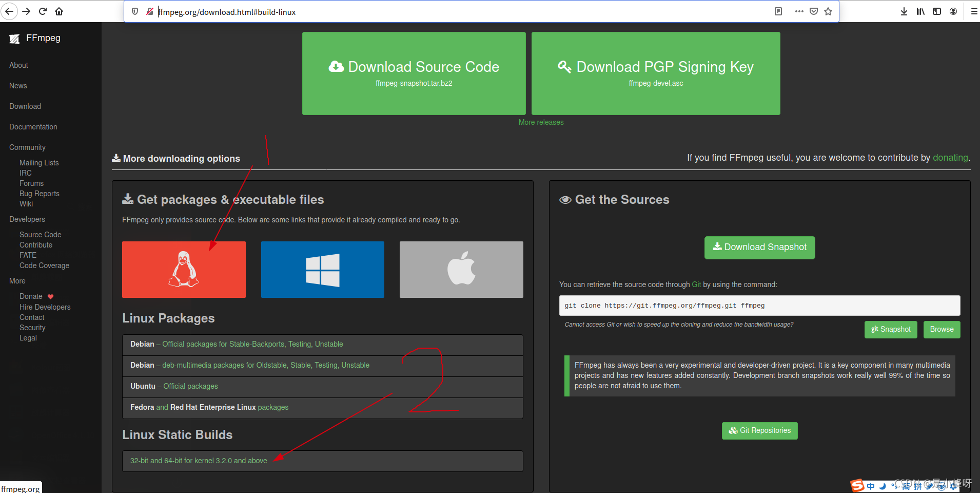Open Code Coverage in the sidebar

[44, 266]
